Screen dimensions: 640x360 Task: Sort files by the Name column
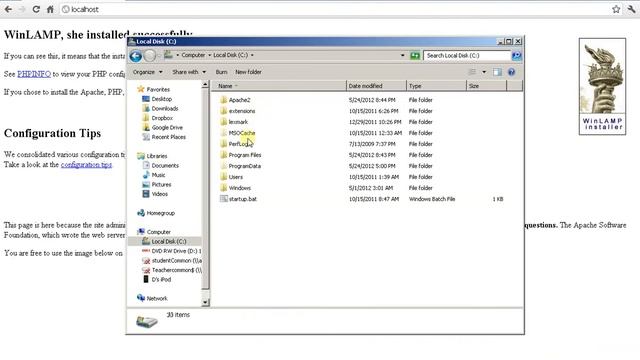(x=279, y=86)
